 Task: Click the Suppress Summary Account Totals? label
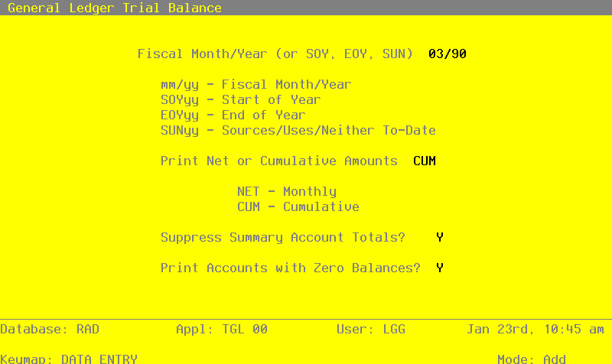coord(283,237)
